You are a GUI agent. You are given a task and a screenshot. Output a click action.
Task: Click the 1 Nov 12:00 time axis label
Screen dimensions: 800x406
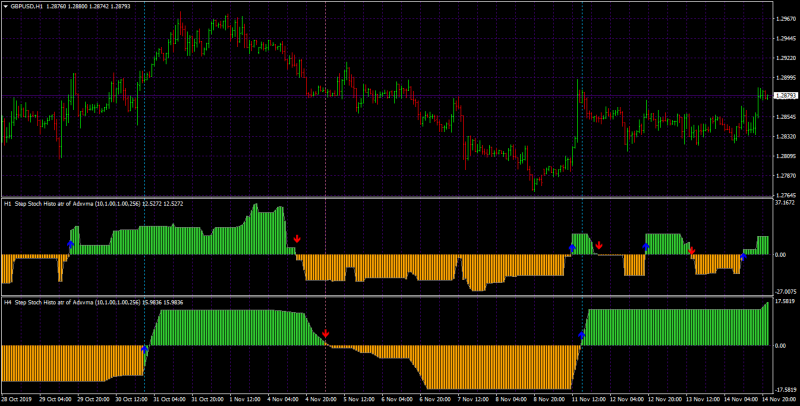244,399
